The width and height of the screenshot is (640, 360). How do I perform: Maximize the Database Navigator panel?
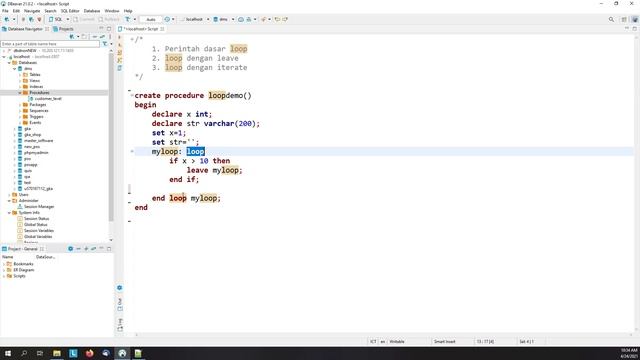pos(109,29)
